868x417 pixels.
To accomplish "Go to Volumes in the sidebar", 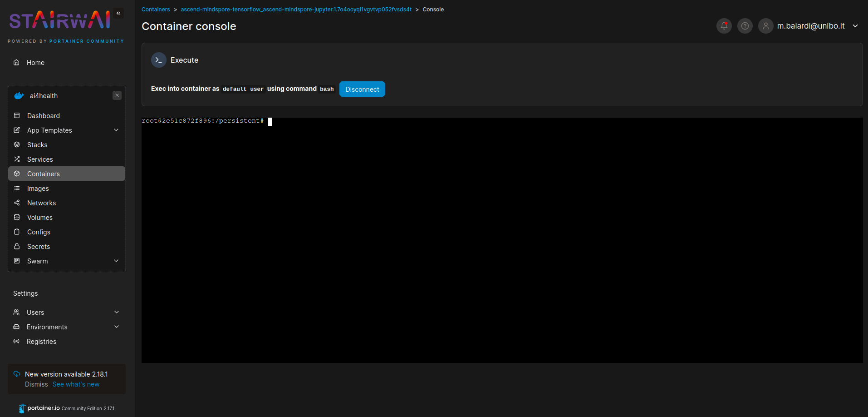I will point(40,218).
